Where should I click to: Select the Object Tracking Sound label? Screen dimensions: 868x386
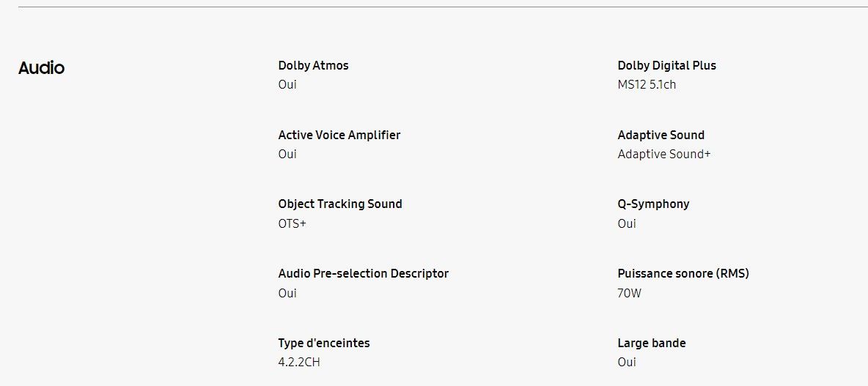pyautogui.click(x=340, y=204)
